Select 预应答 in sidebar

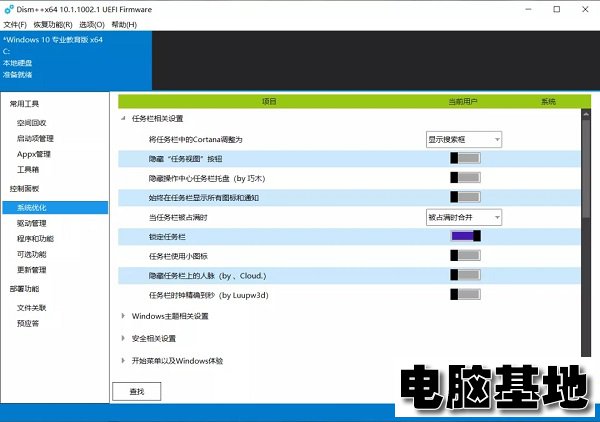28,324
